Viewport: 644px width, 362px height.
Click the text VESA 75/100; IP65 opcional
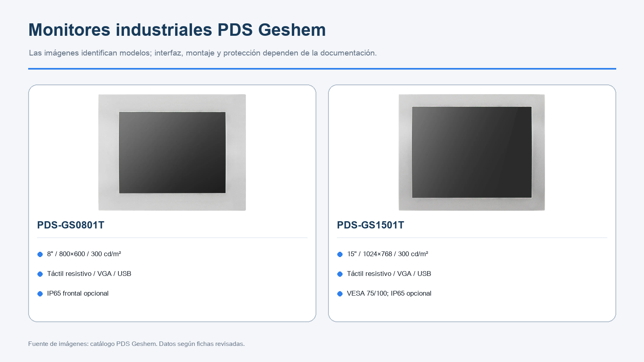tap(389, 294)
